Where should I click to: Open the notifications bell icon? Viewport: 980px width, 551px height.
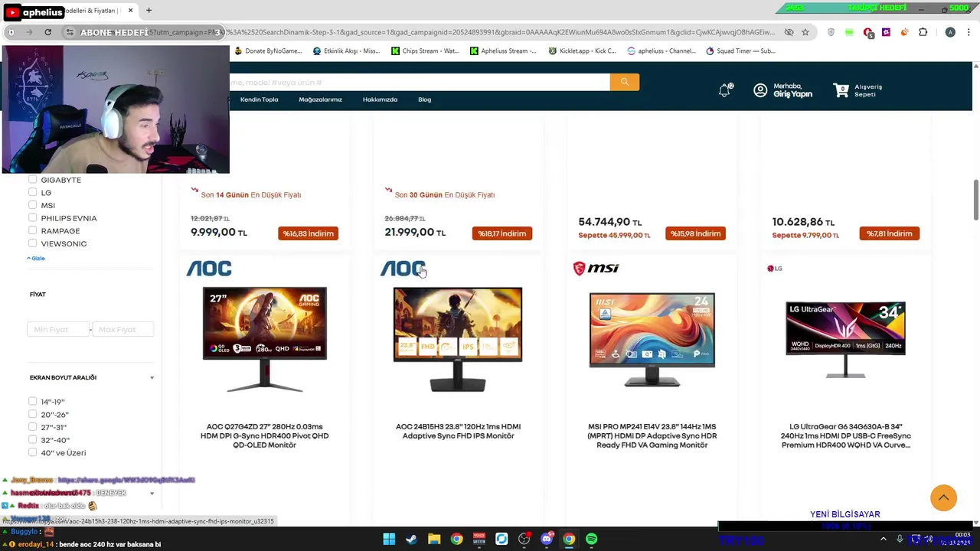coord(724,90)
